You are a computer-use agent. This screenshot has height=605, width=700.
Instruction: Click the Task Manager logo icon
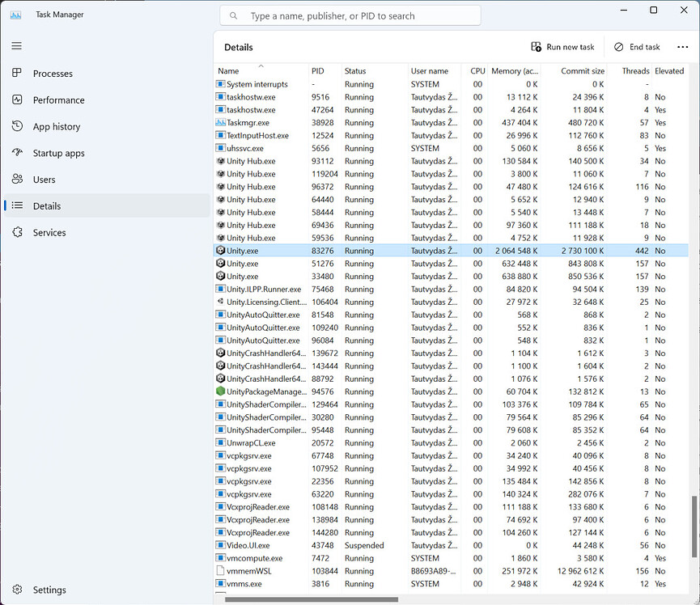click(16, 14)
